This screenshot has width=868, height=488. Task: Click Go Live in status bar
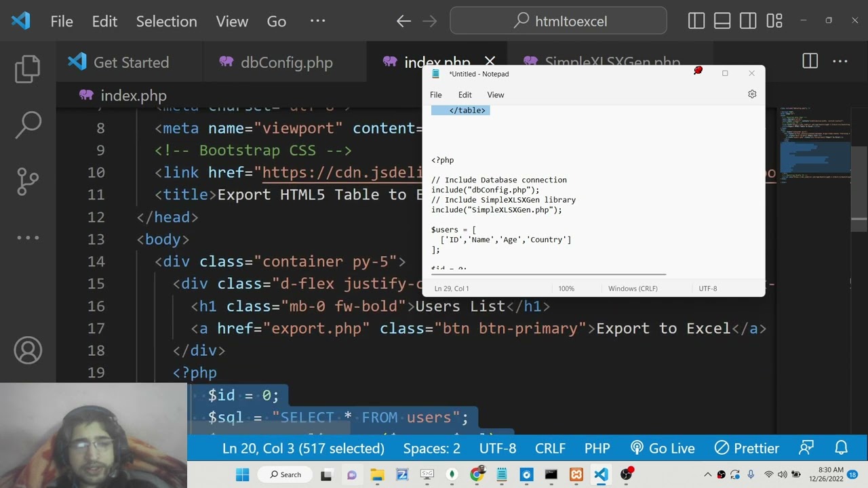(663, 448)
